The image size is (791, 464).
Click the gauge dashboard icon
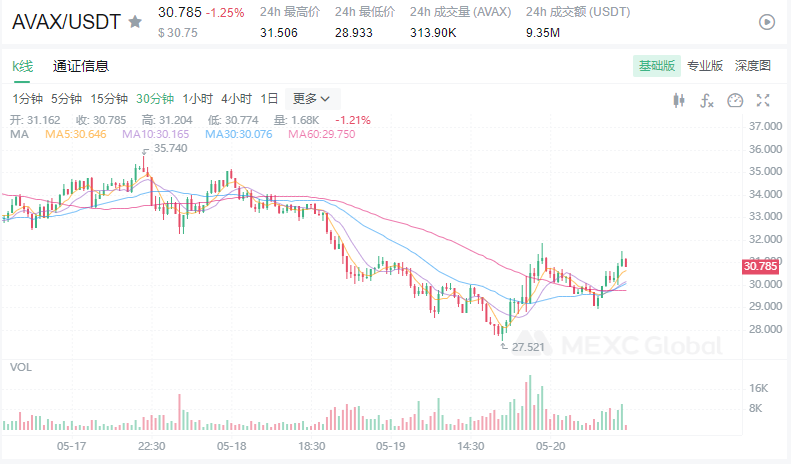[x=735, y=100]
